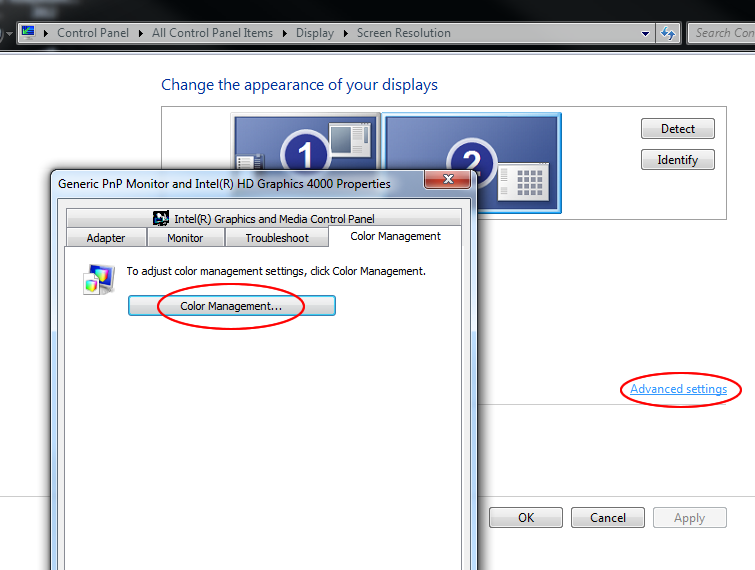Switch to the Adapter tab
The width and height of the screenshot is (755, 570).
[106, 238]
